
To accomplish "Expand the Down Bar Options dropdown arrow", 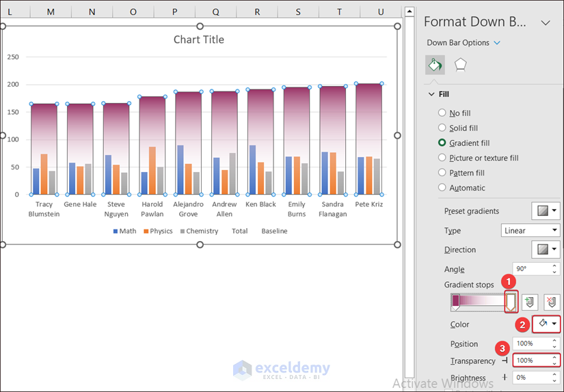I will [x=497, y=43].
